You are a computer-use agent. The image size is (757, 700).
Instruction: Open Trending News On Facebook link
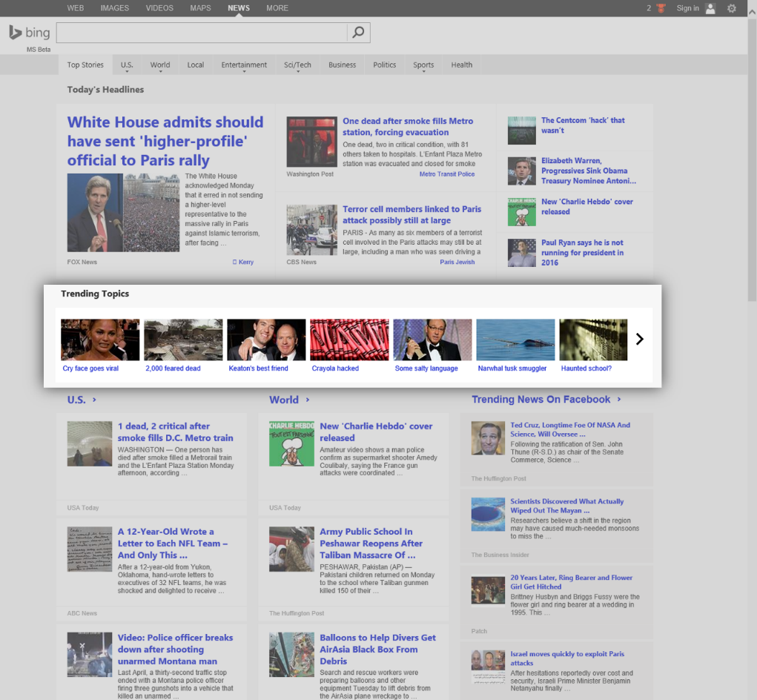pyautogui.click(x=540, y=400)
